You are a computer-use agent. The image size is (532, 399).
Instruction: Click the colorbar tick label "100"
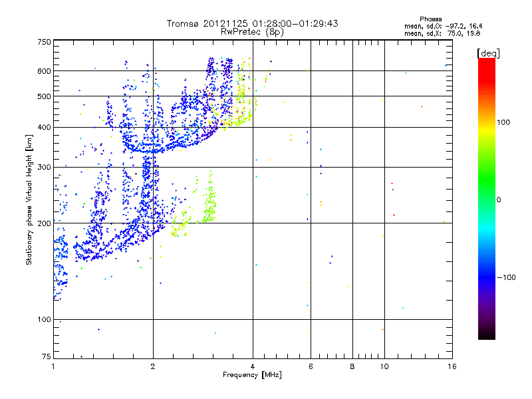503,122
